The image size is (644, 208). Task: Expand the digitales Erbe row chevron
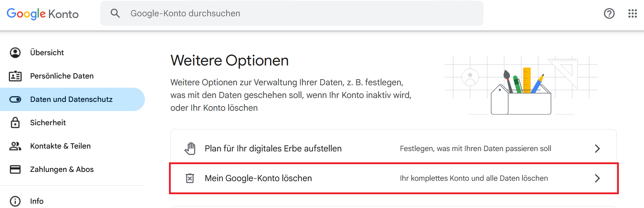point(597,149)
